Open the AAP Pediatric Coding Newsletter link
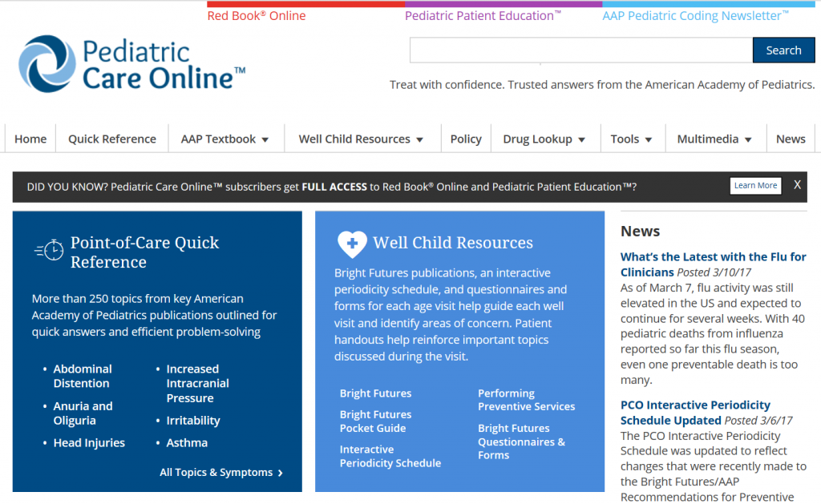The image size is (821, 504). [695, 16]
